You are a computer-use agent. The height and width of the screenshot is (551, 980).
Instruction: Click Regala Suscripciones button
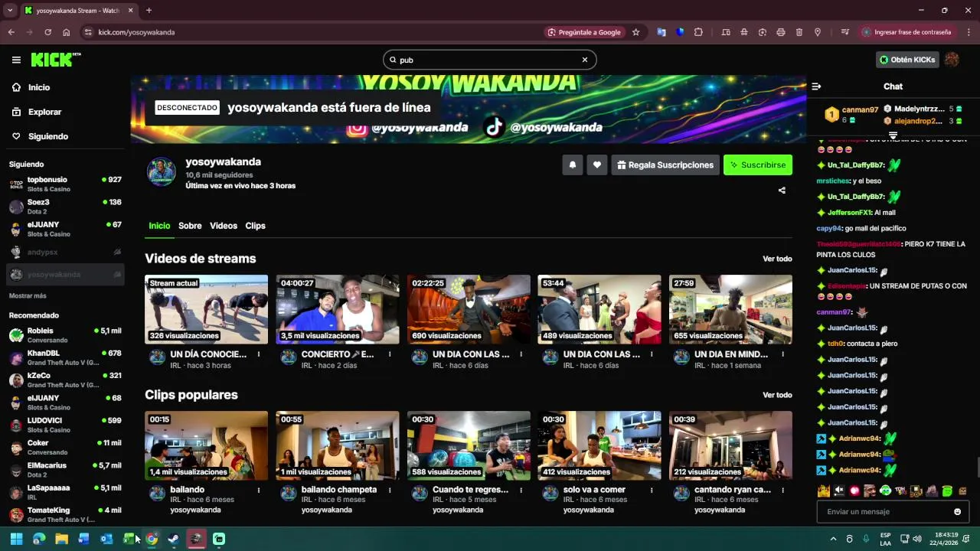665,165
